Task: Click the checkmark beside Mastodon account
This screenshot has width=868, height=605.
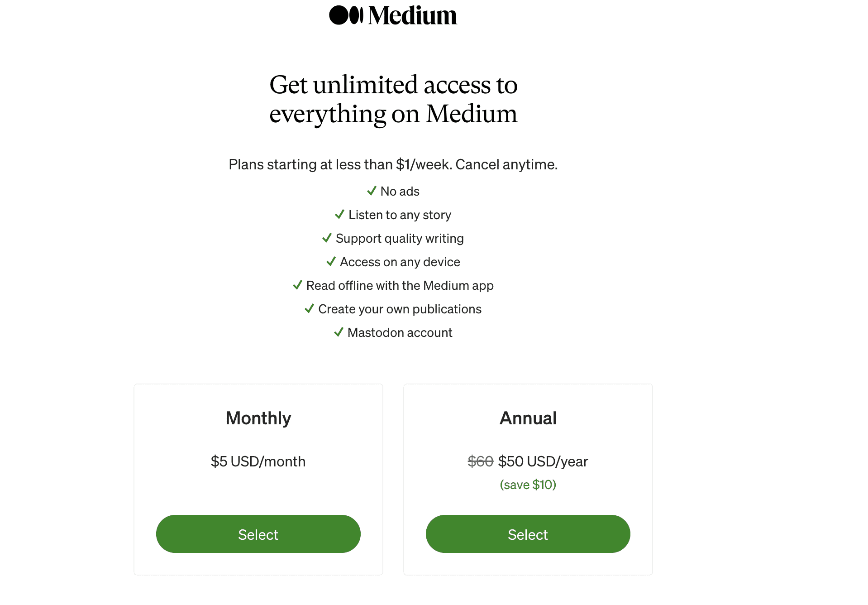Action: click(x=339, y=332)
